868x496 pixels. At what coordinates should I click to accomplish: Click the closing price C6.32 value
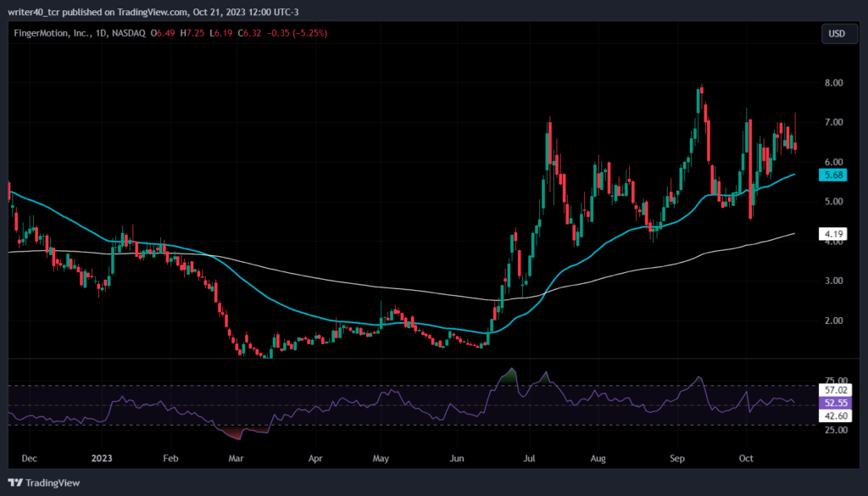249,33
